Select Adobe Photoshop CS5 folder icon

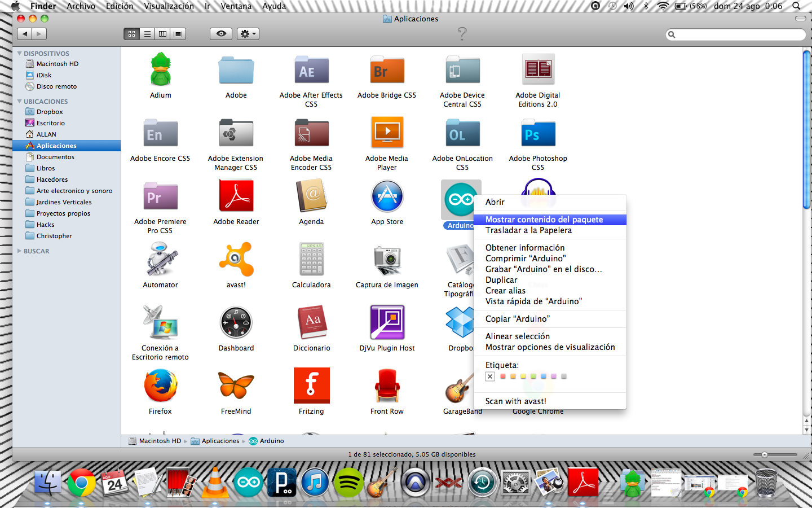[538, 133]
